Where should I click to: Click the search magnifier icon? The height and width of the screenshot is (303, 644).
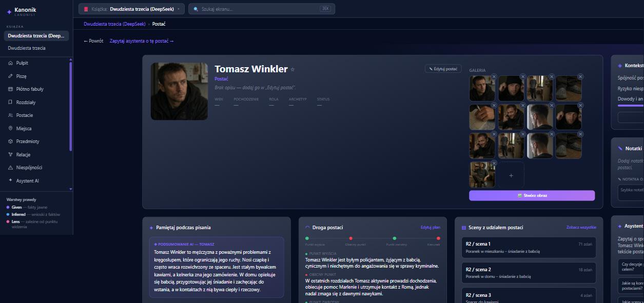(x=196, y=9)
